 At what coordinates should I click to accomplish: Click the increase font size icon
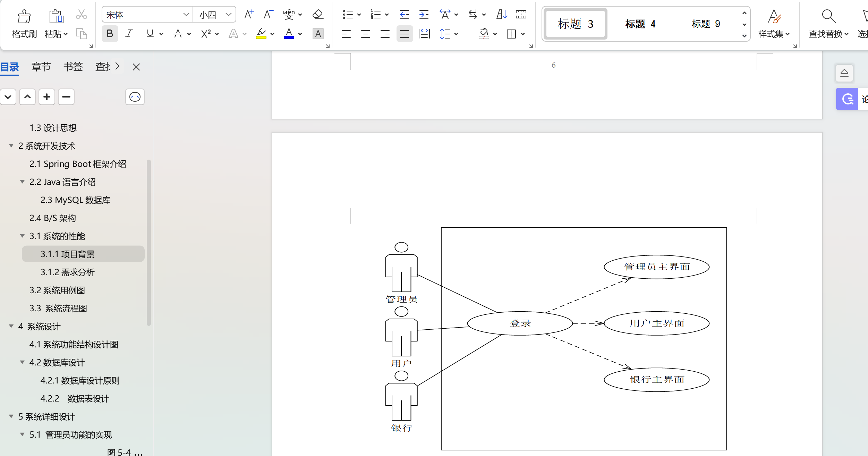point(249,15)
